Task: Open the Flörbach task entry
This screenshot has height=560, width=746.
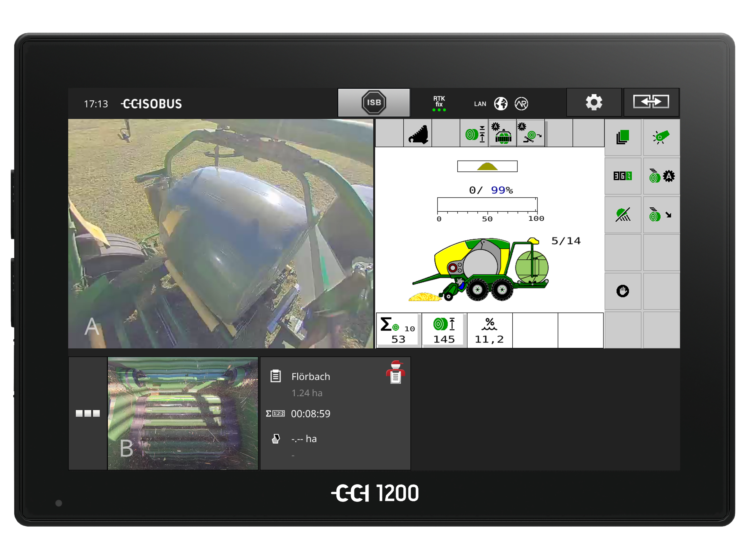Action: pyautogui.click(x=310, y=377)
